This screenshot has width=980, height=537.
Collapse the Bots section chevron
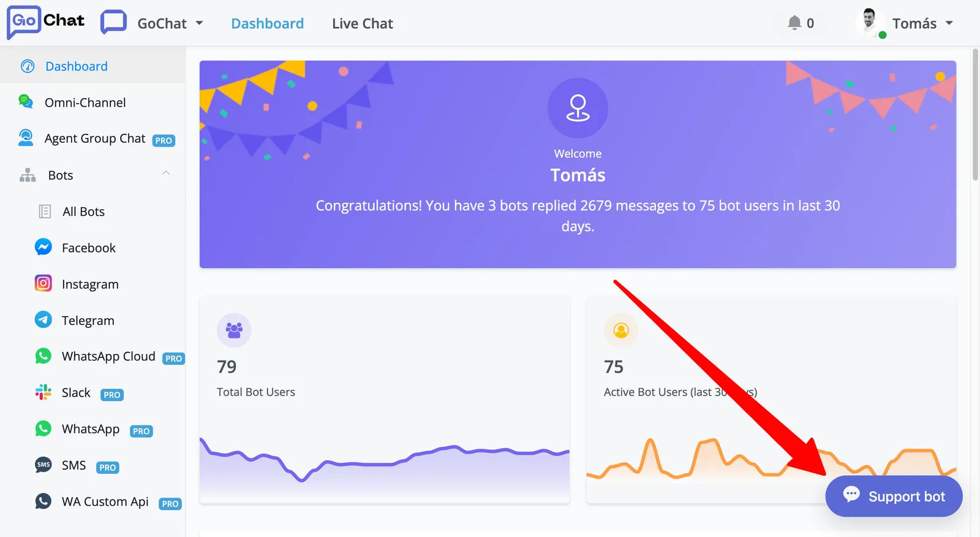166,173
